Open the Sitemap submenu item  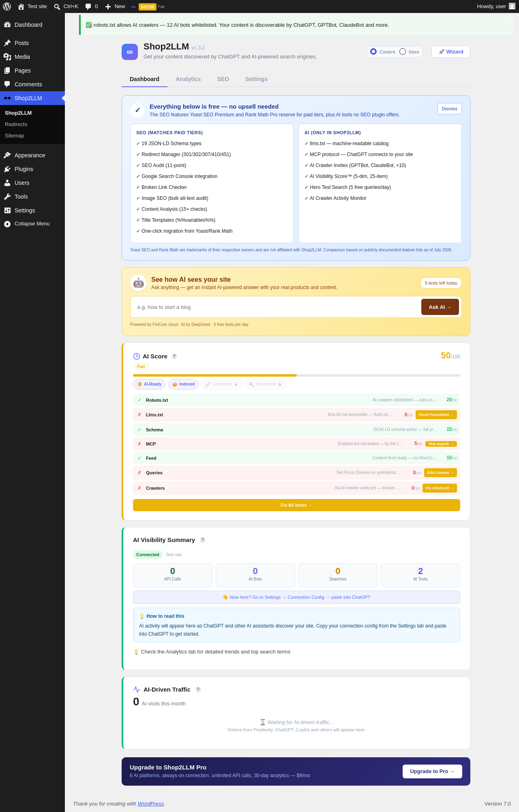coord(32,136)
